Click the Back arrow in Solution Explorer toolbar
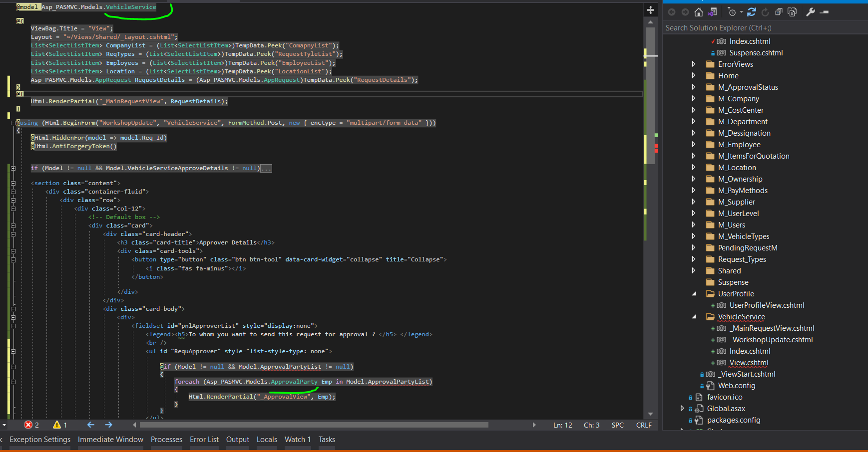The image size is (868, 452). point(672,12)
